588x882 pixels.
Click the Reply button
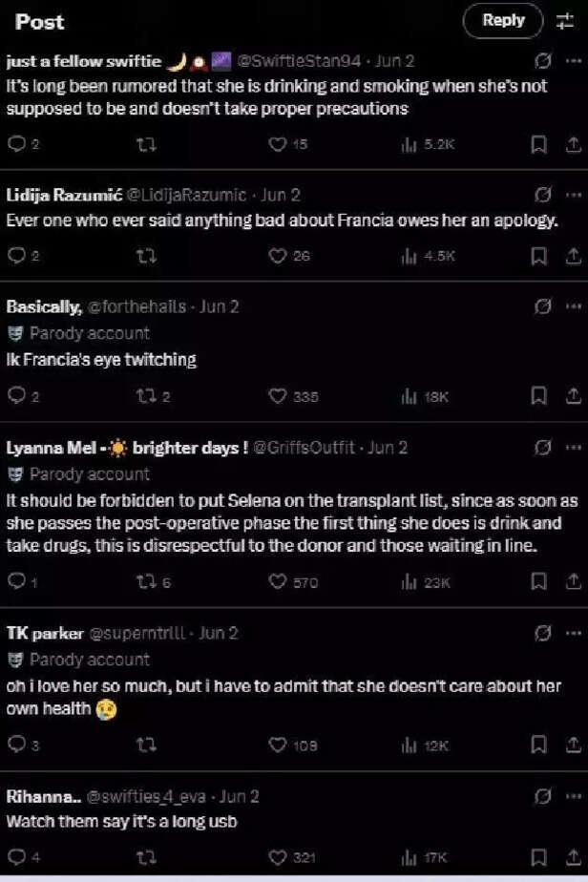tap(503, 20)
